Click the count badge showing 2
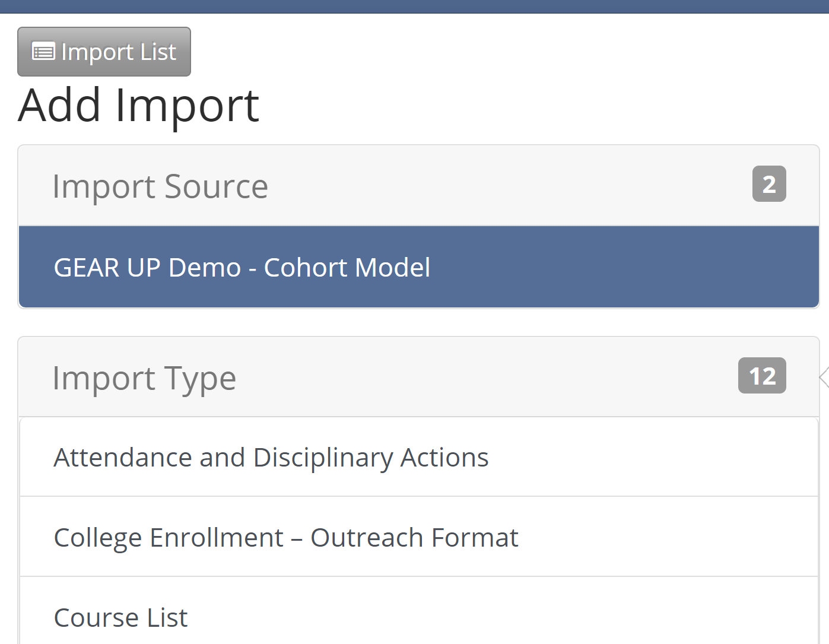 (769, 184)
